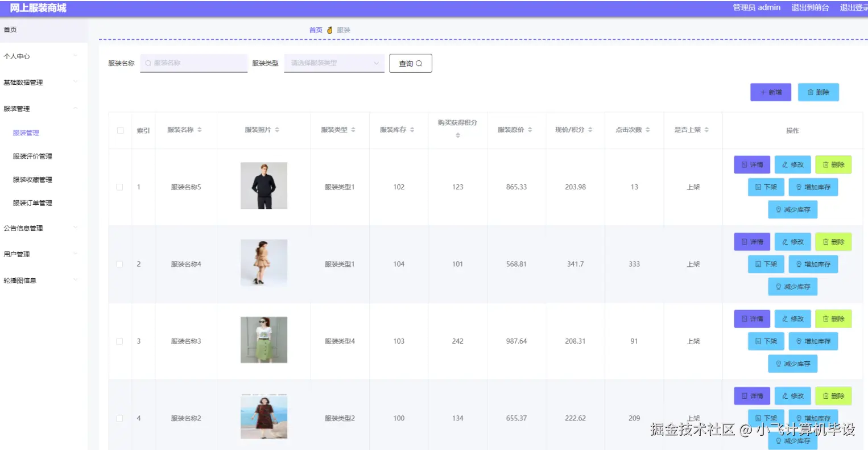Go to 首页 in sidebar
Screen dimensions: 868x450
click(44, 30)
